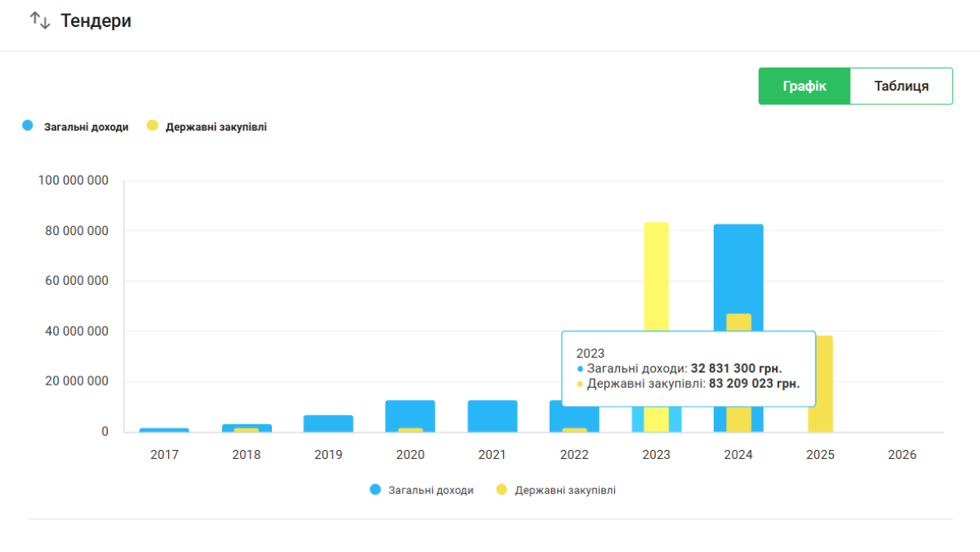
Task: Click the blue 2021 income bar
Action: pos(492,416)
